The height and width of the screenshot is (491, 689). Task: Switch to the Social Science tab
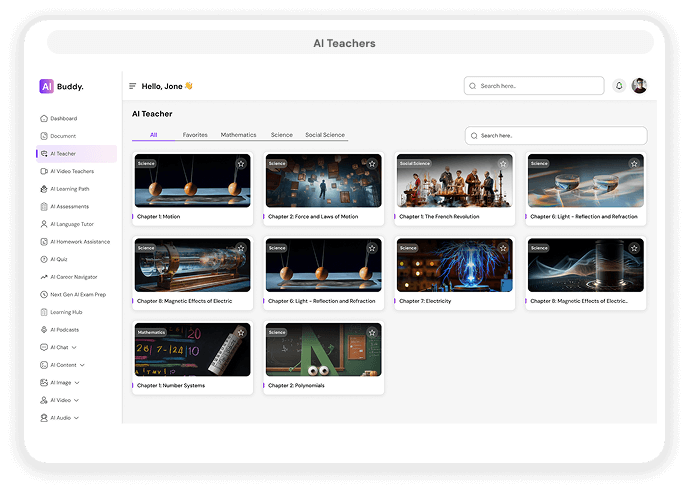tap(325, 135)
